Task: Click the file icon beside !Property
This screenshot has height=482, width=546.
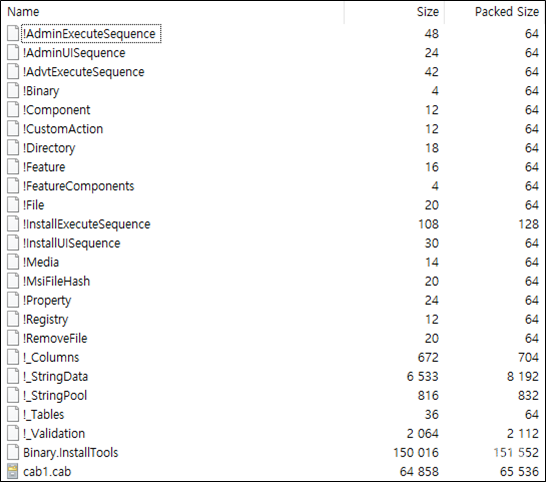Action: (x=13, y=300)
